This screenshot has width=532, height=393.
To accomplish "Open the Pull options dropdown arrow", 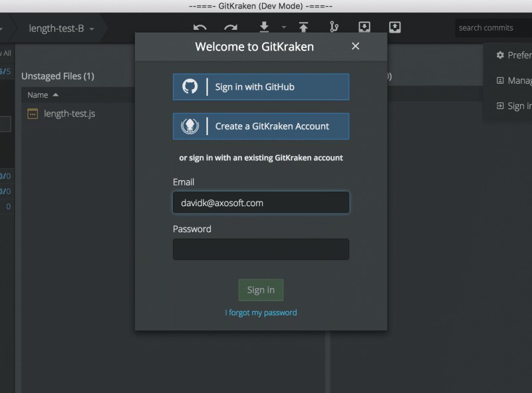I will pos(284,27).
